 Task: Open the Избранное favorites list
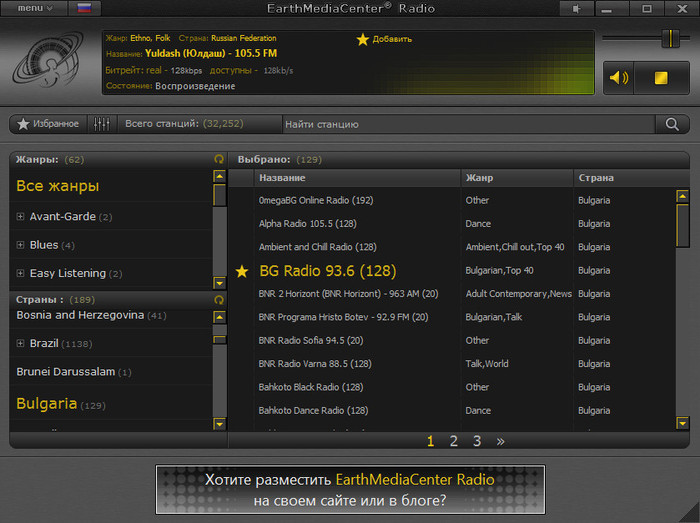[48, 124]
